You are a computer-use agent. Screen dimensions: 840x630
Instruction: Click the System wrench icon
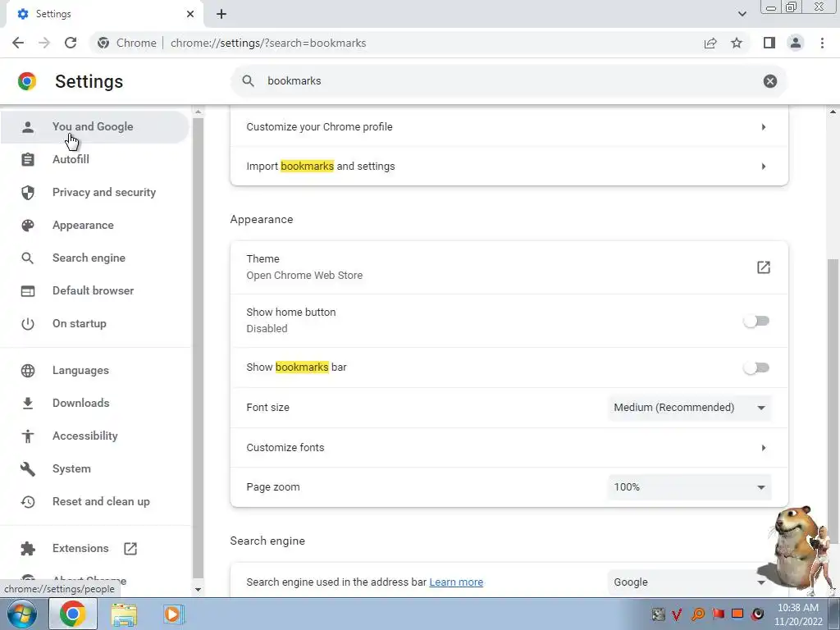[27, 469]
